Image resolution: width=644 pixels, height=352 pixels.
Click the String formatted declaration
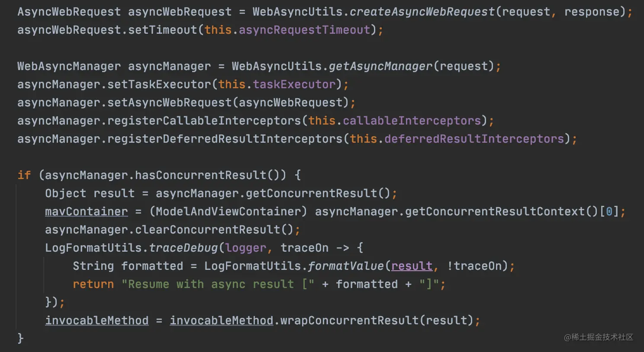coord(128,266)
